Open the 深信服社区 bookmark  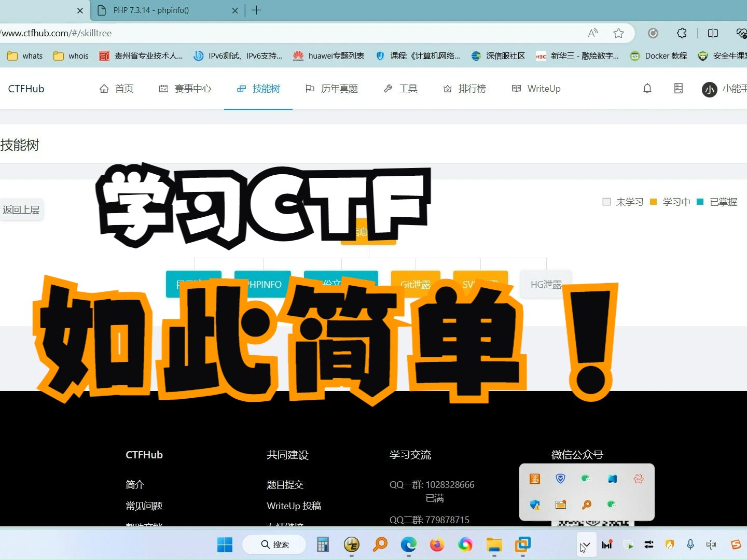tap(498, 56)
